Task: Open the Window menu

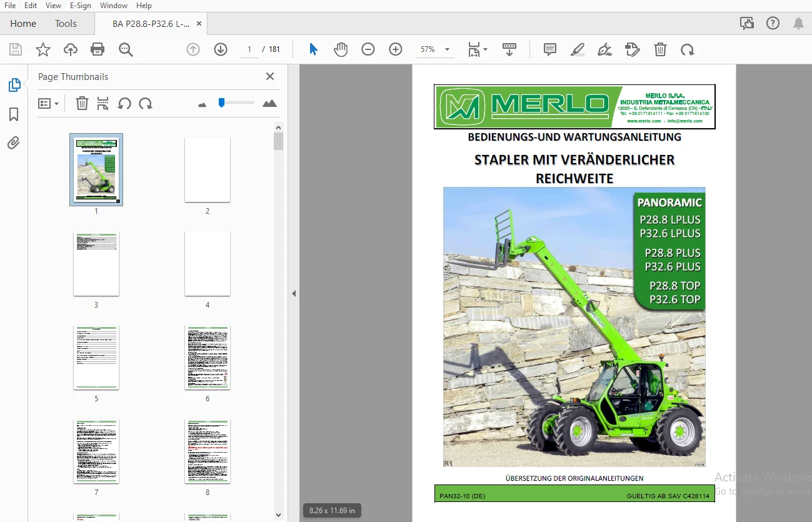Action: click(x=114, y=6)
